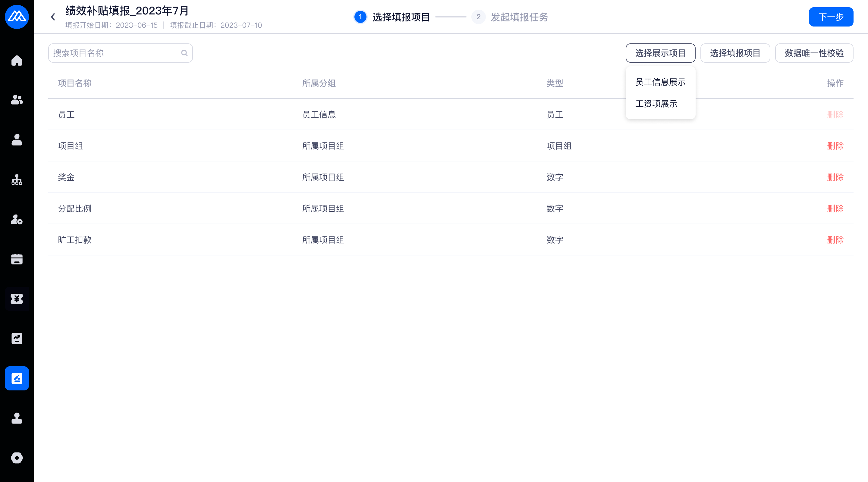Open the organization chart sidebar icon
Viewport: 868px width, 482px height.
point(17,180)
